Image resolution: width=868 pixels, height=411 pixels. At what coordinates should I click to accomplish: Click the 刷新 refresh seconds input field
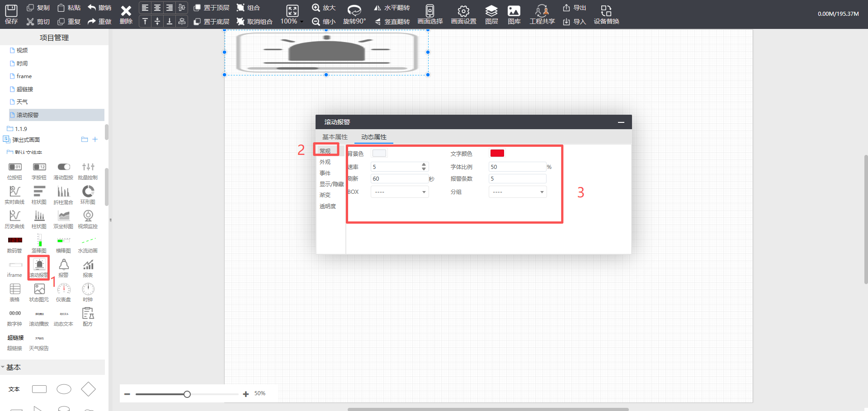point(399,179)
